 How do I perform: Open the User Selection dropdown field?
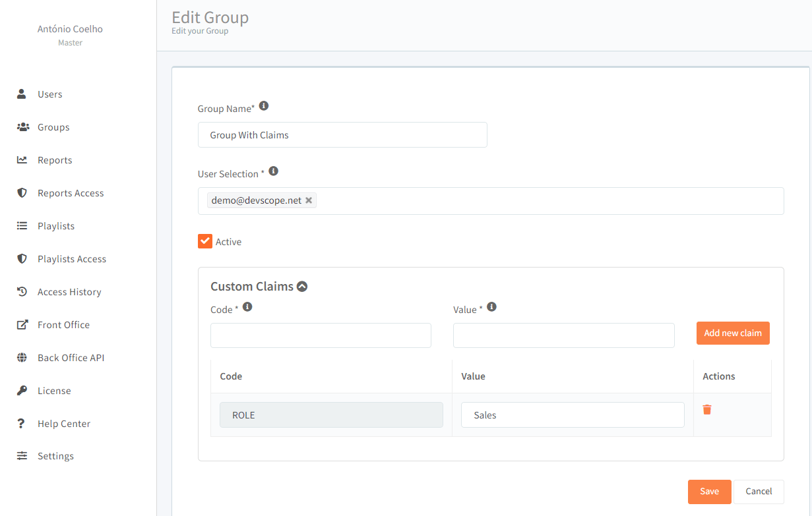(x=547, y=201)
